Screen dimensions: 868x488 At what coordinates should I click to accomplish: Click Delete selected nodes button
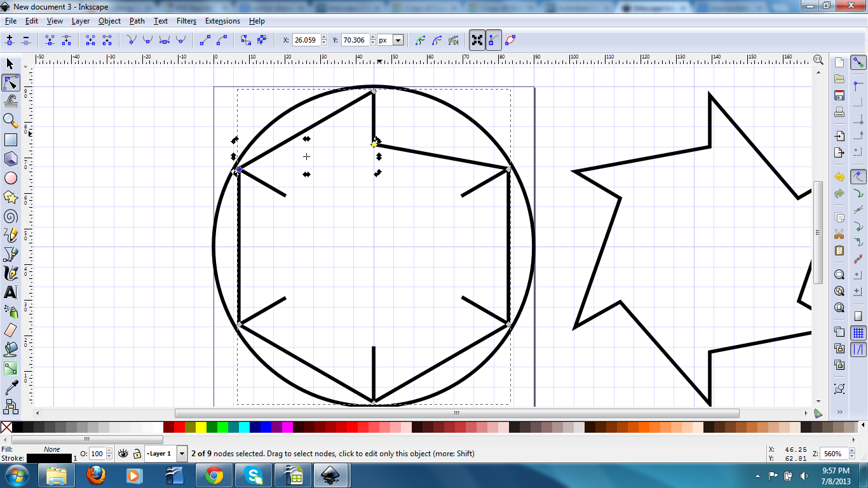click(x=26, y=40)
